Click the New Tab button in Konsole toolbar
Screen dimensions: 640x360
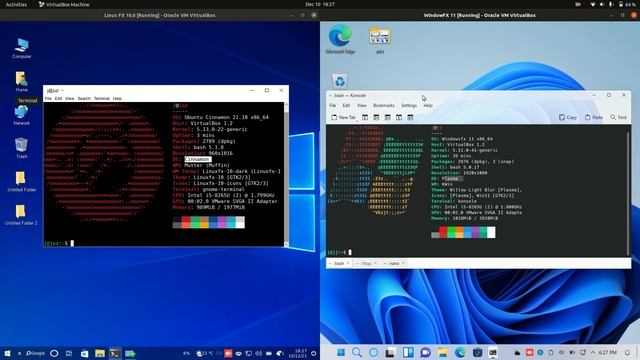[343, 117]
